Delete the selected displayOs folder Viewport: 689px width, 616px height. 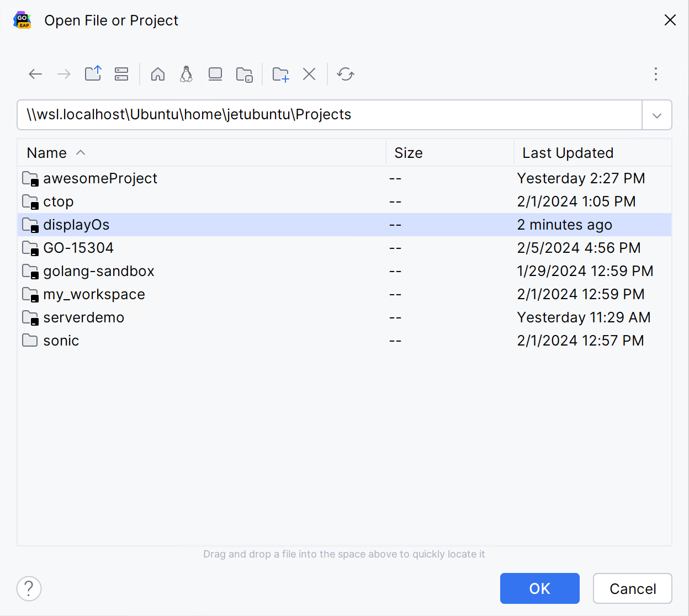(x=309, y=73)
